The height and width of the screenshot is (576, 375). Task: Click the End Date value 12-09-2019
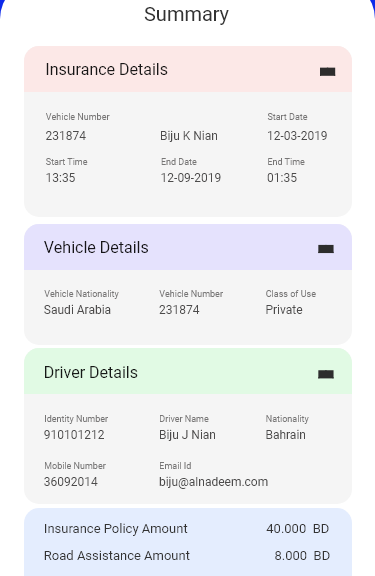191,178
